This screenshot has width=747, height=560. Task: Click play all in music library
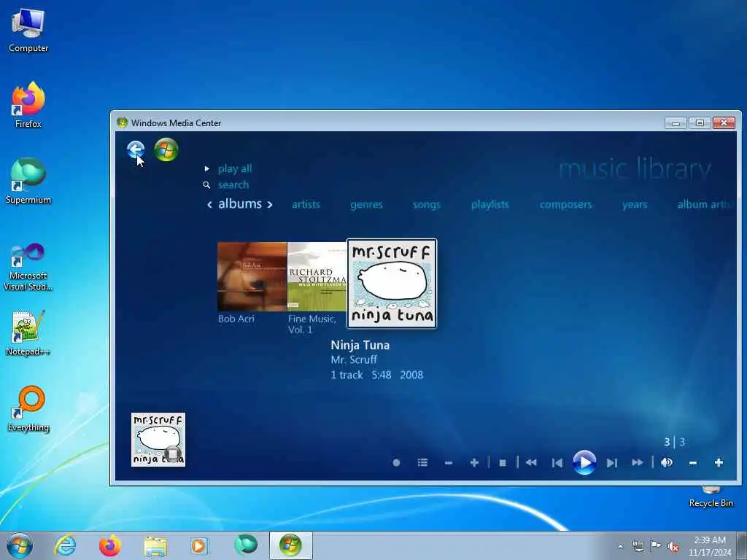click(234, 168)
